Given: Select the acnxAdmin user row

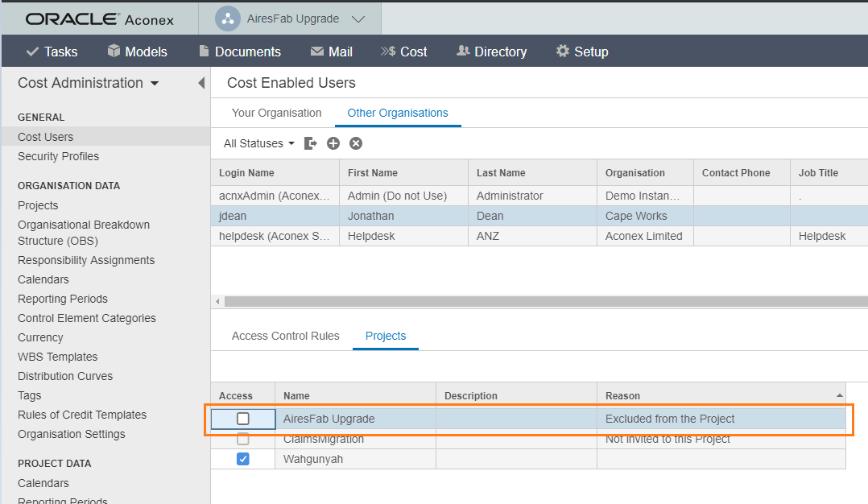Looking at the screenshot, I should click(x=539, y=196).
